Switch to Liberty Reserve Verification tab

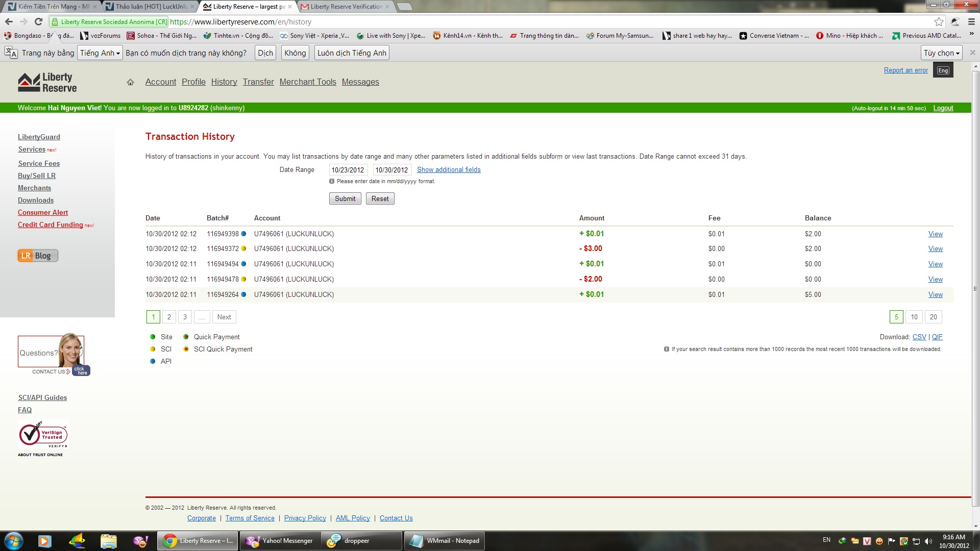[x=346, y=7]
